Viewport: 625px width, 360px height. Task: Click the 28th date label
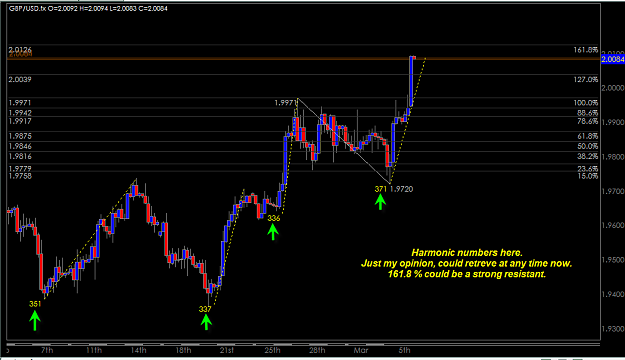317,350
